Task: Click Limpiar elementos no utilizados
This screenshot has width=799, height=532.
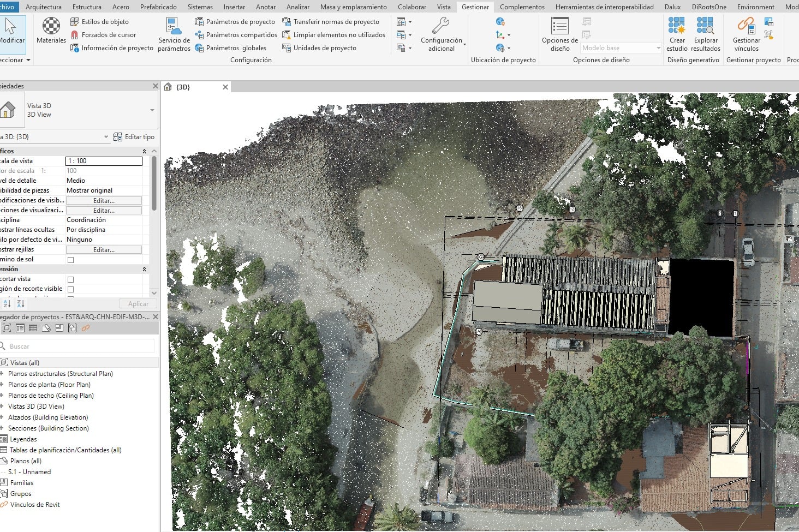Action: point(333,35)
